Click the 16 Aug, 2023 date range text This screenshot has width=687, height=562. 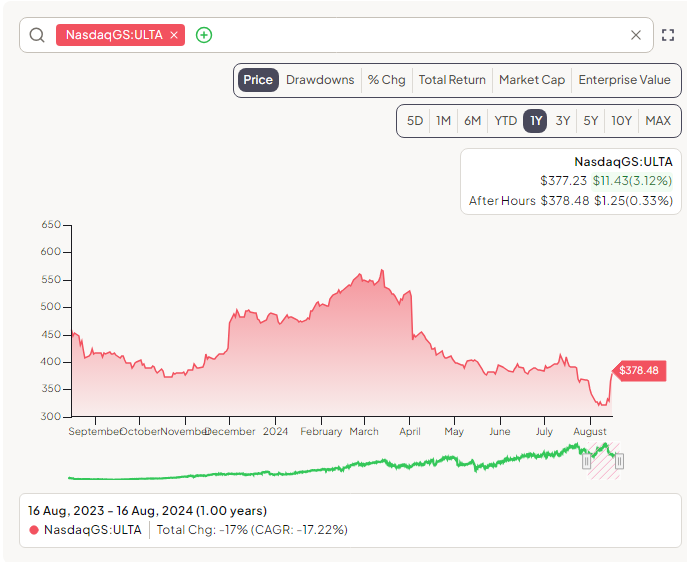(x=147, y=511)
